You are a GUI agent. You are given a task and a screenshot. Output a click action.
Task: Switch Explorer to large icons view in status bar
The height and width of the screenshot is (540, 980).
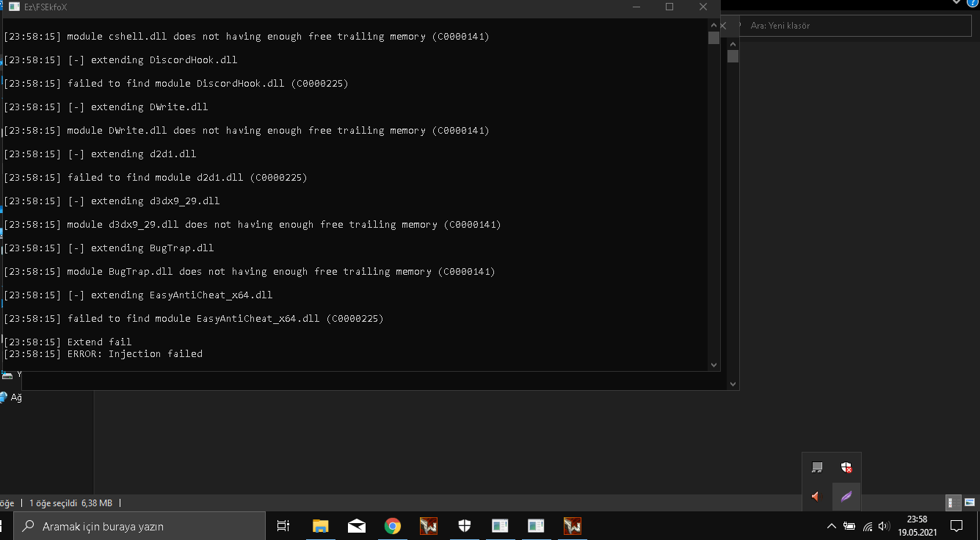tap(970, 503)
